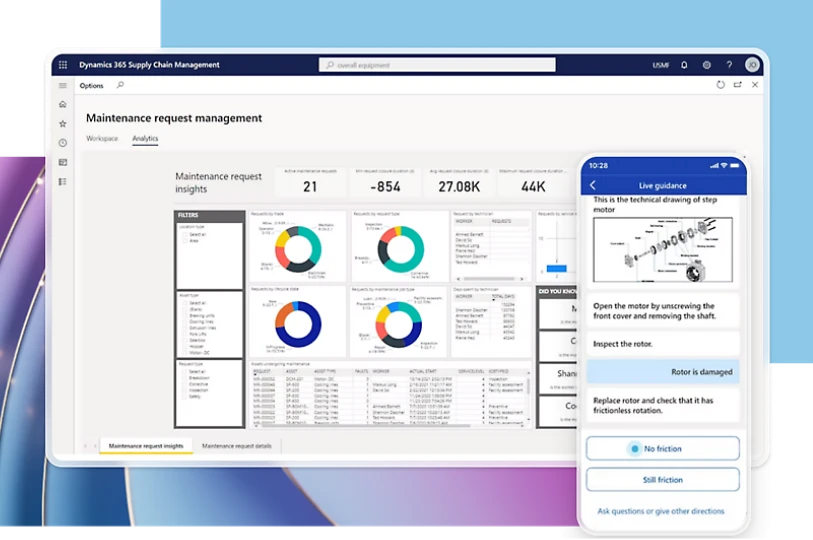Open Favorites star in the sidebar
Screen dimensions: 813x540
click(63, 123)
